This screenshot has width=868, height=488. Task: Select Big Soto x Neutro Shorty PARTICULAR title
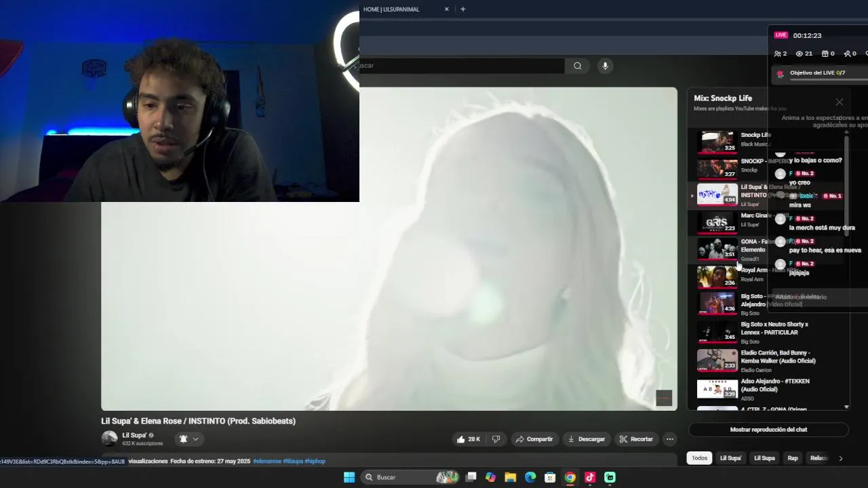tap(774, 329)
